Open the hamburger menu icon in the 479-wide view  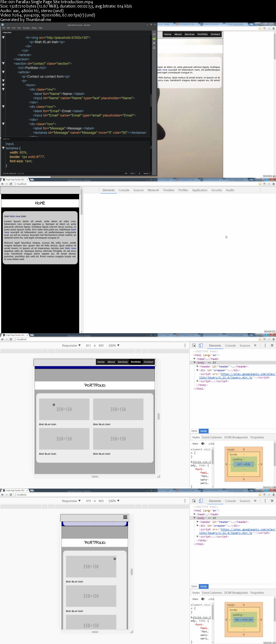click(x=125, y=517)
